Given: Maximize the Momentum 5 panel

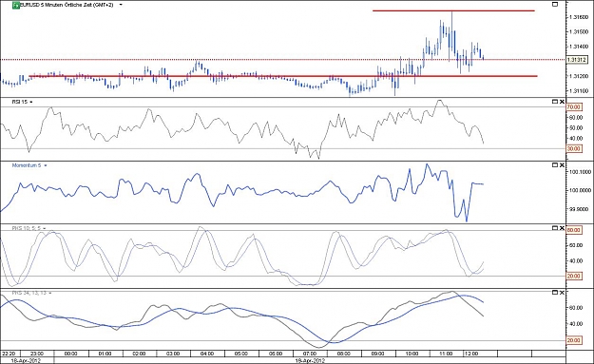Looking at the screenshot, I should click(555, 165).
